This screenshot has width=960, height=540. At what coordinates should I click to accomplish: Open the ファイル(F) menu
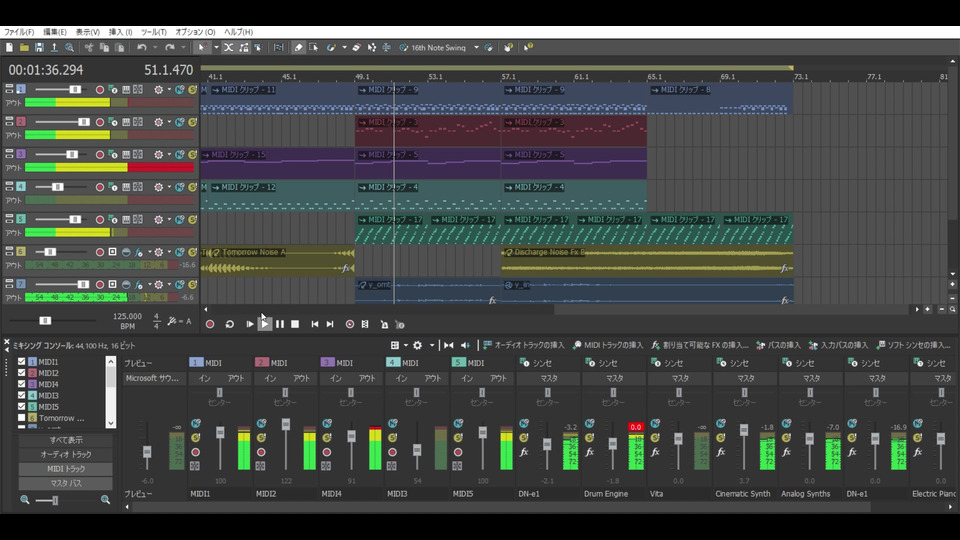[19, 32]
